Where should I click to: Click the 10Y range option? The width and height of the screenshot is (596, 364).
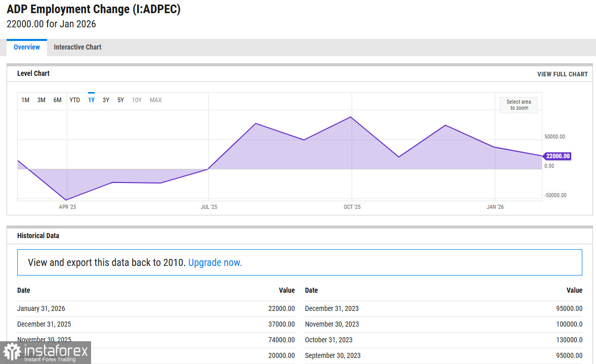tap(137, 100)
